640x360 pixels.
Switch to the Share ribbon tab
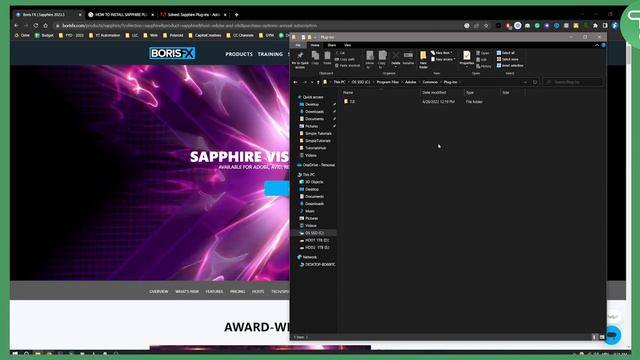(x=332, y=45)
